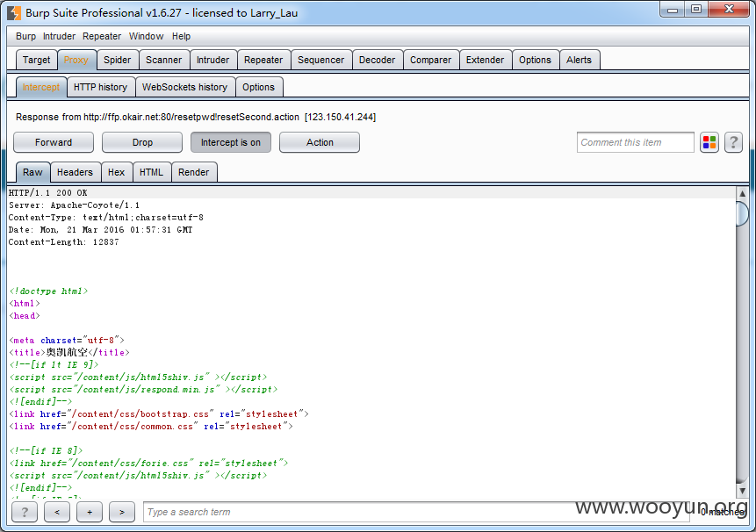Viewport: 756px width, 532px height.
Task: Select the Raw message view tab
Action: pyautogui.click(x=32, y=172)
